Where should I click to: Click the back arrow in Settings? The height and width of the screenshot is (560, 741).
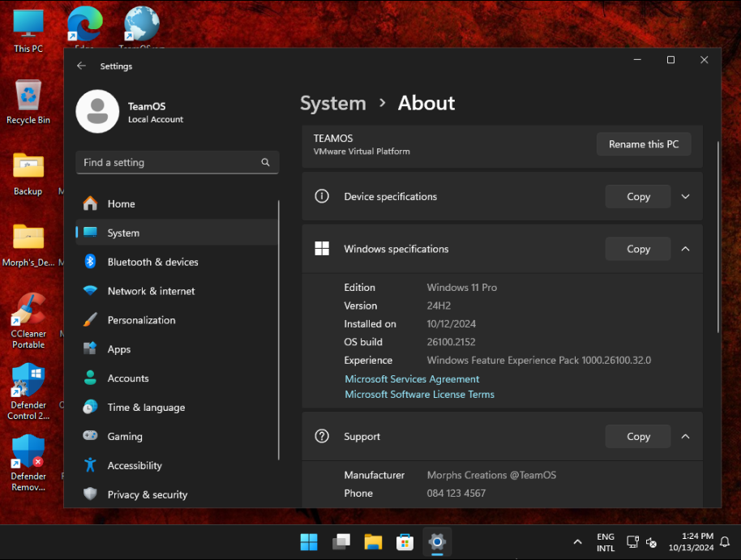click(81, 66)
